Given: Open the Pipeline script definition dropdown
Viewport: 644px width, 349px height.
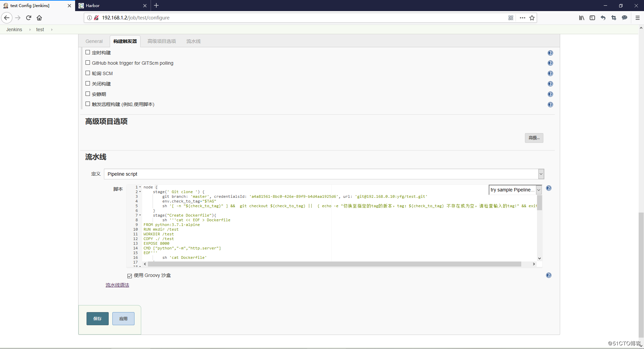Looking at the screenshot, I should (x=541, y=174).
